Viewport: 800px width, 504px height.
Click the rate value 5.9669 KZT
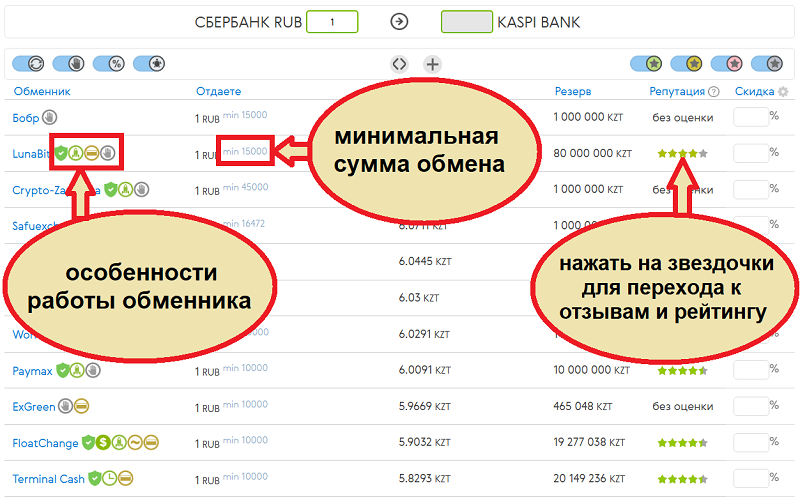pyautogui.click(x=424, y=406)
